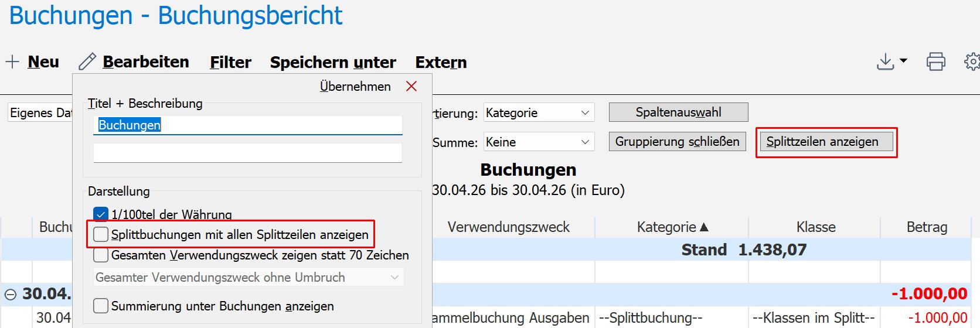
Task: Click the Sammelbuchung Ausgaben cell
Action: point(511,318)
